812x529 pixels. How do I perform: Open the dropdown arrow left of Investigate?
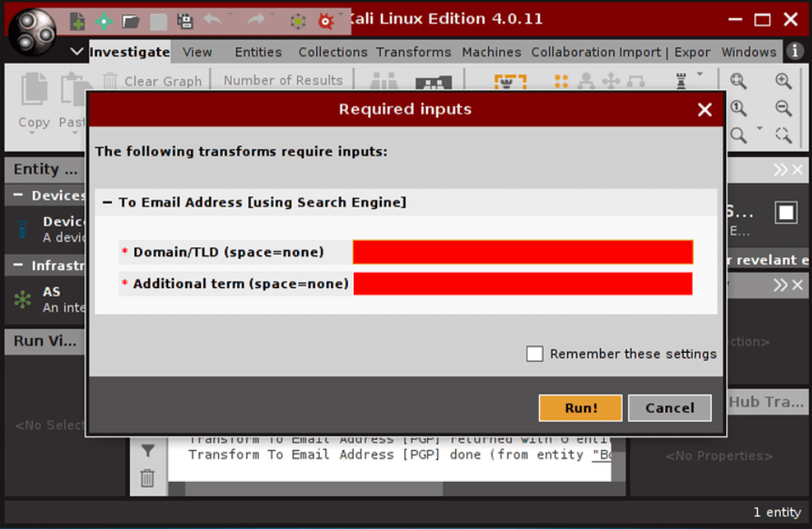coord(77,52)
